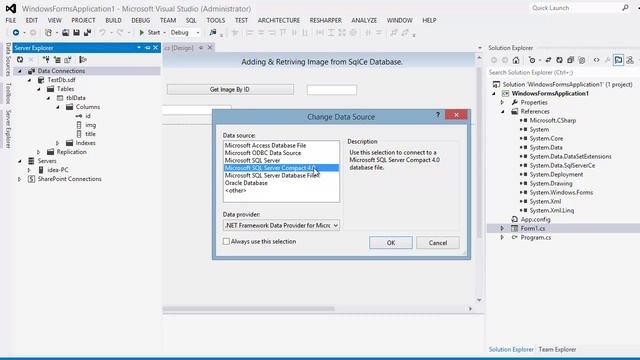Click the Quick Launch input box
Viewport: 640px width, 360px height.
(575, 8)
